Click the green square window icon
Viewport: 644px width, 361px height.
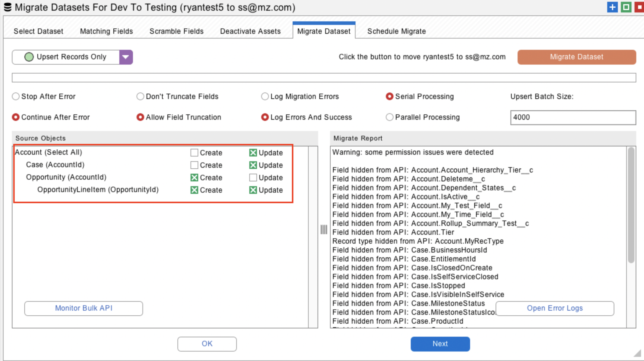[x=626, y=7]
